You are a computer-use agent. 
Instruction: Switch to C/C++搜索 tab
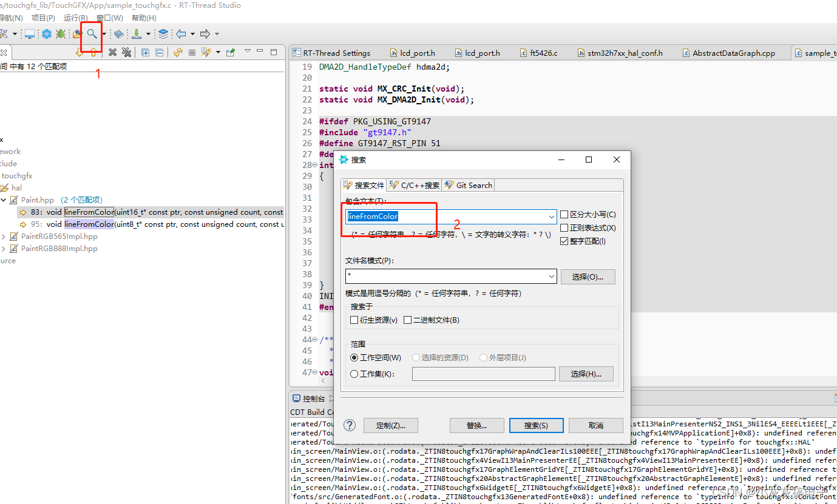point(414,186)
